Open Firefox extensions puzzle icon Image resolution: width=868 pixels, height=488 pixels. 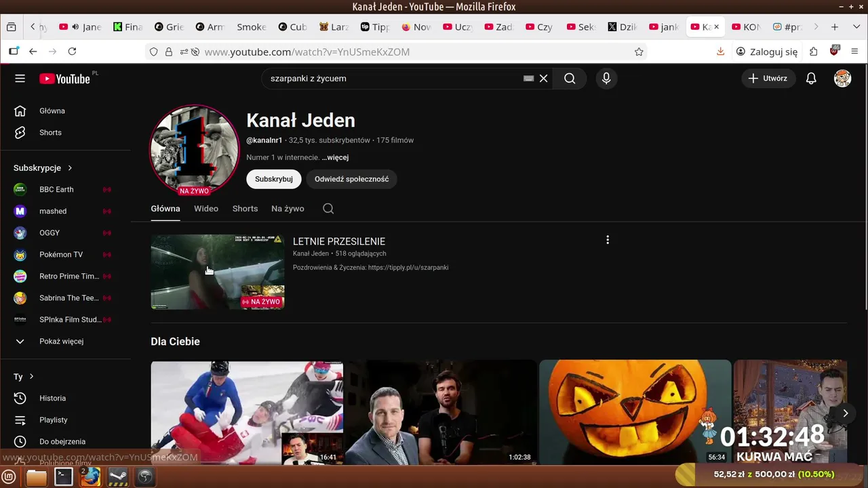[814, 52]
